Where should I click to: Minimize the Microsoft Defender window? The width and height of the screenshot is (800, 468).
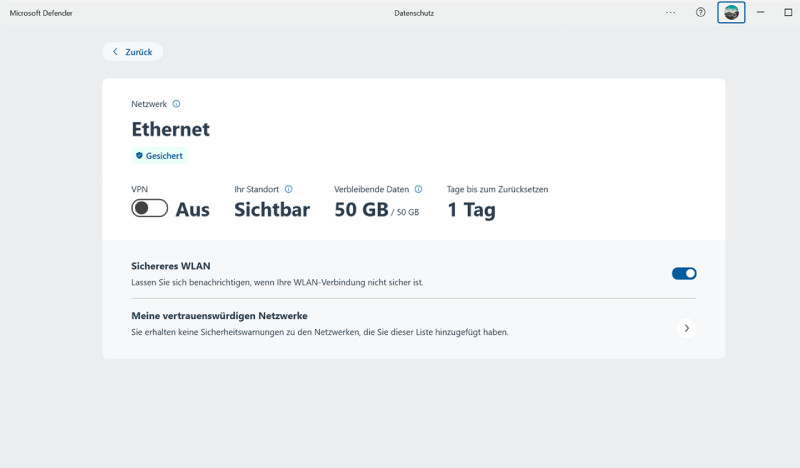pos(761,12)
